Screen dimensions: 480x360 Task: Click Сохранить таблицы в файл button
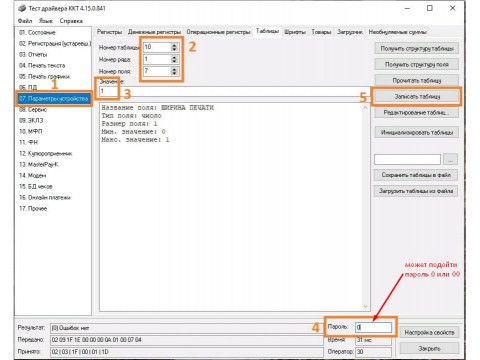(x=416, y=175)
